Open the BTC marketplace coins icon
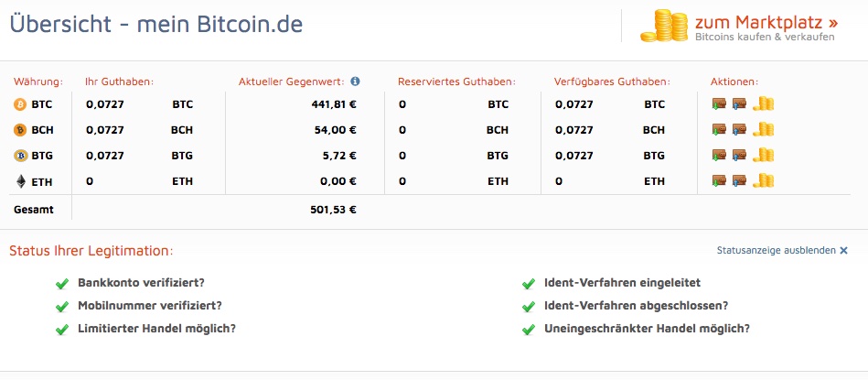Image resolution: width=868 pixels, height=380 pixels. [763, 103]
